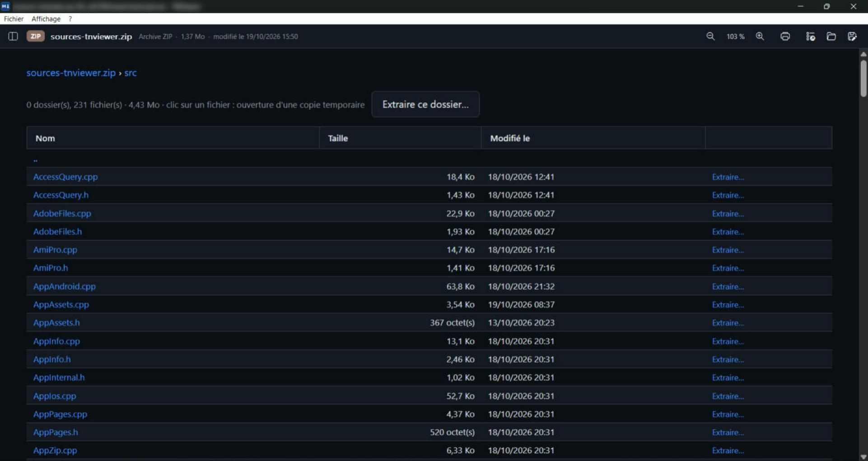The height and width of the screenshot is (461, 868).
Task: Open the Fichier menu
Action: tap(14, 19)
